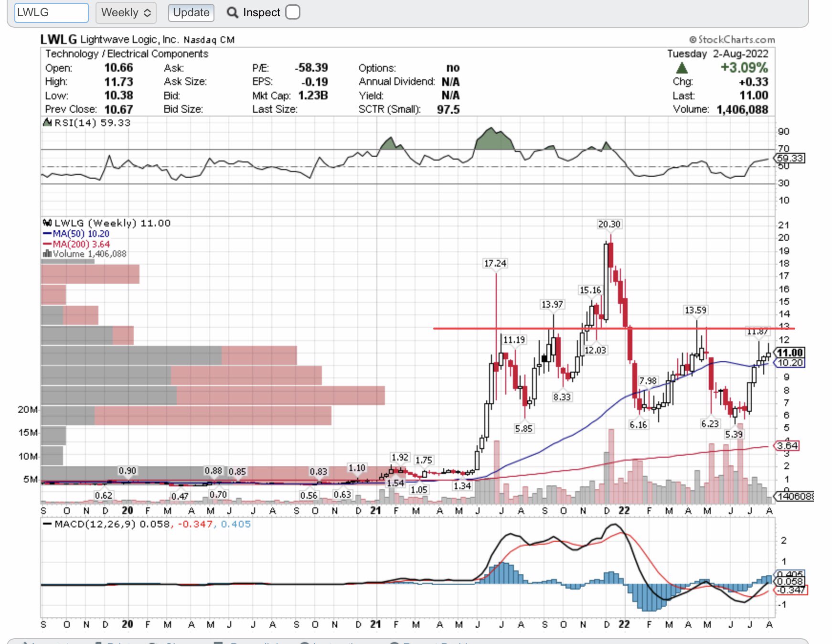832x644 pixels.
Task: Click the 20.30 peak price label
Action: 609,224
